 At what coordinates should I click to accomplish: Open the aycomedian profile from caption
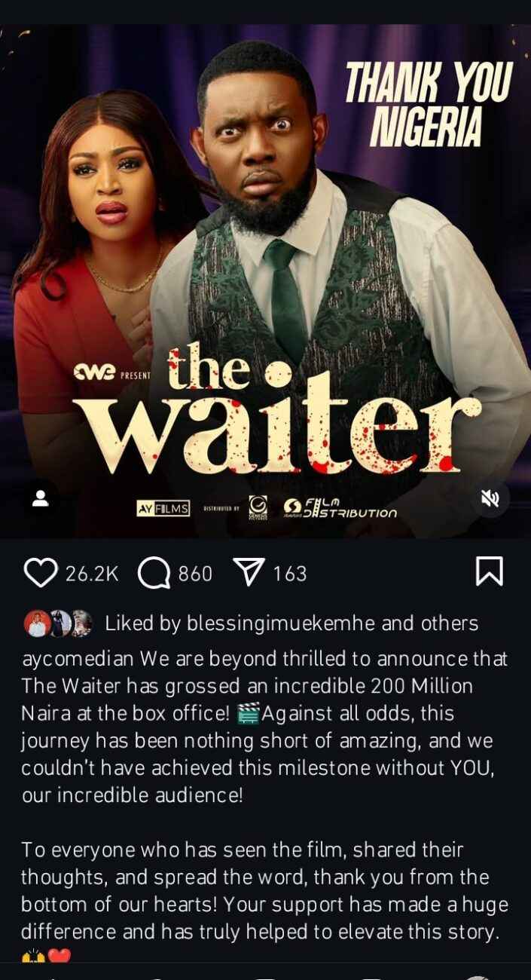[78, 659]
